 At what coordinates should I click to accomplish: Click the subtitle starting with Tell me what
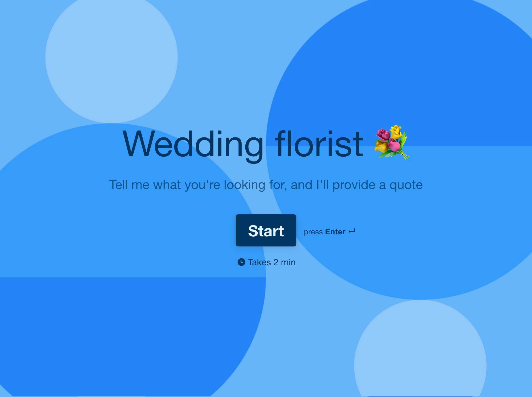click(266, 185)
